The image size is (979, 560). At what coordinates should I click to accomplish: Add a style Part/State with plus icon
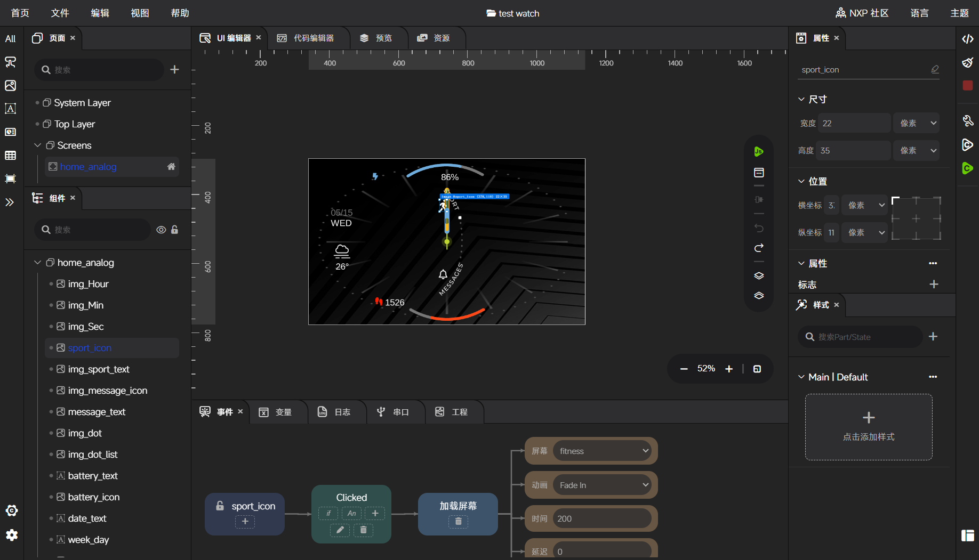point(933,337)
